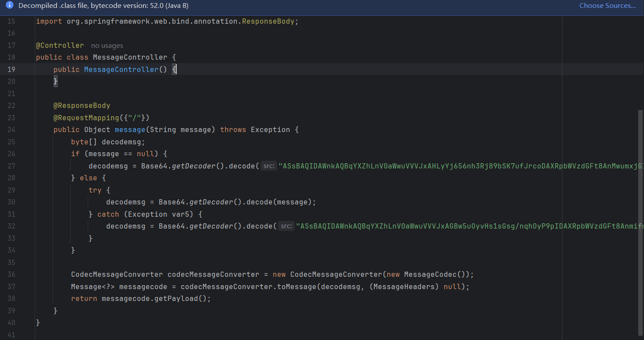The image size is (644, 340).
Task: Click the return keyword on line 38
Action: 84,298
